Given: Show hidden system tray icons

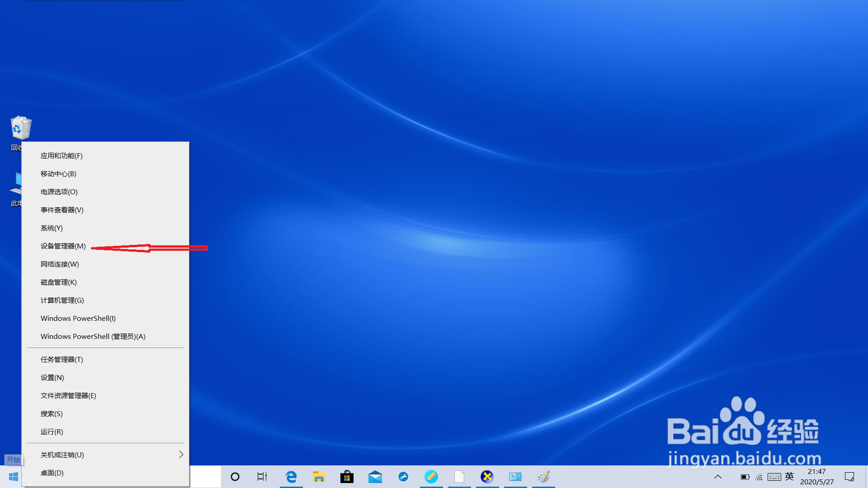Looking at the screenshot, I should pyautogui.click(x=718, y=477).
